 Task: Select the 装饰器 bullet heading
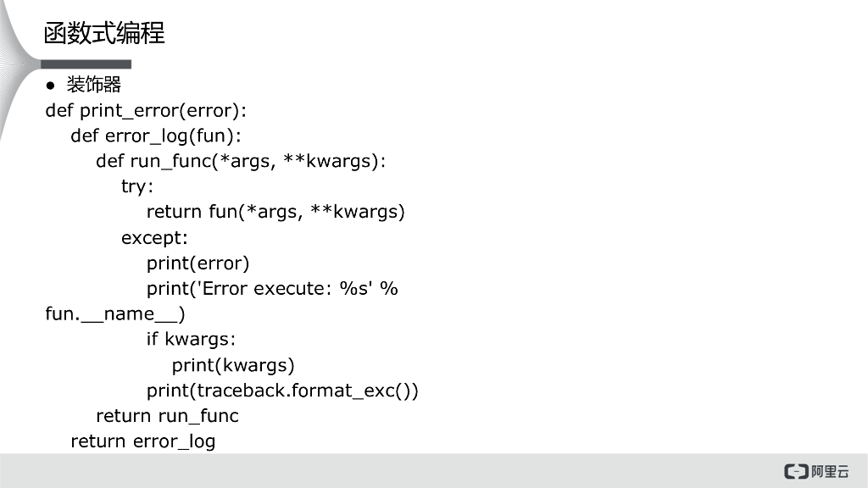click(x=94, y=85)
